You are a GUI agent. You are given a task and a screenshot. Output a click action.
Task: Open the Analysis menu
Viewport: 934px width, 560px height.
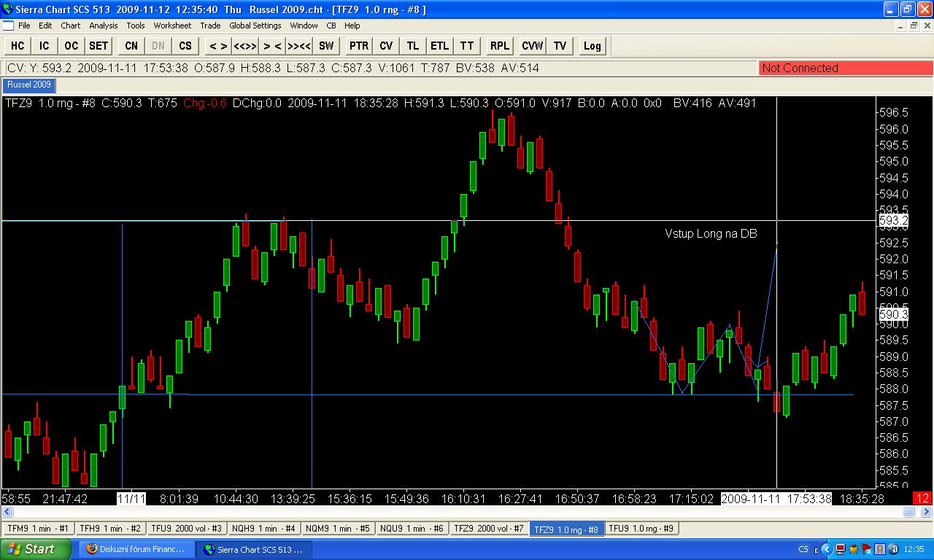point(104,26)
